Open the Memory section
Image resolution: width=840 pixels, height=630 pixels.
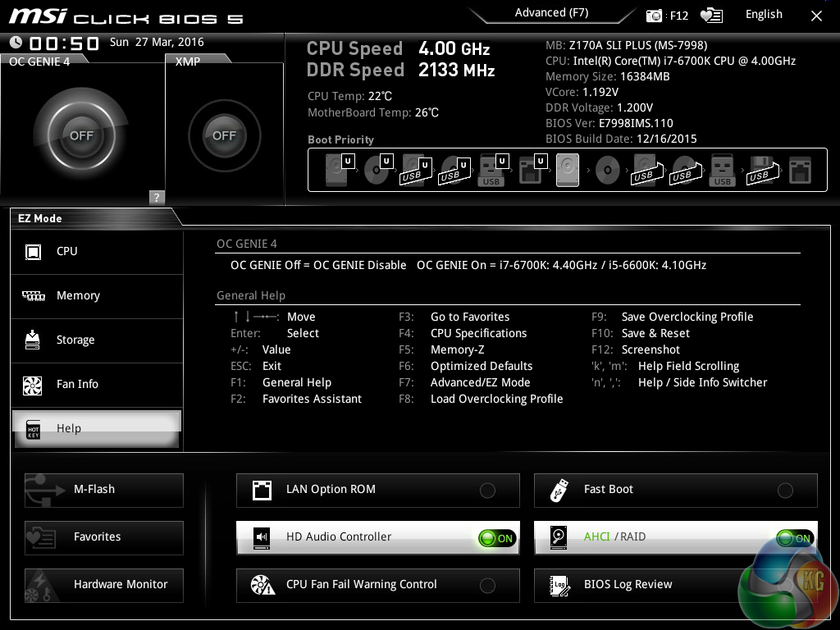pos(97,295)
